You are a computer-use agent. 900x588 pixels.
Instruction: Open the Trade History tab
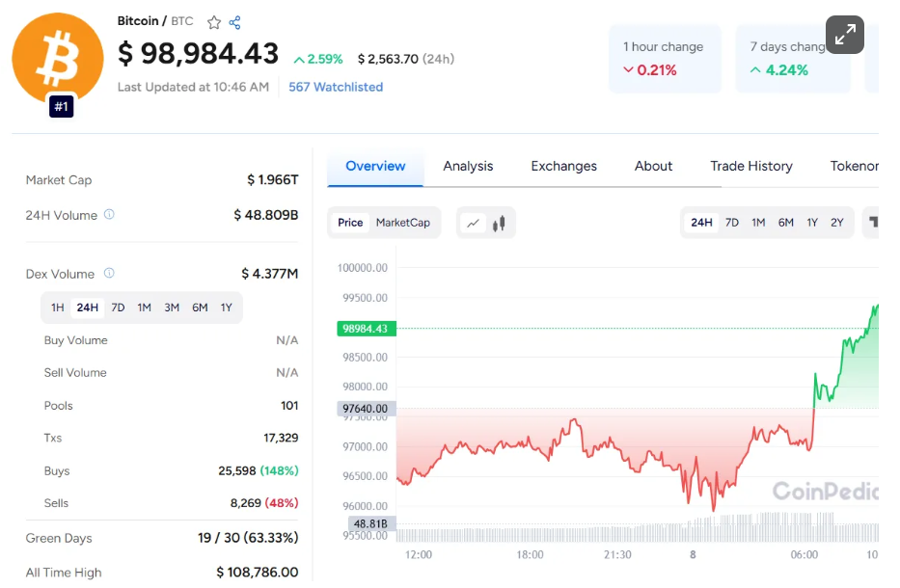(x=751, y=167)
